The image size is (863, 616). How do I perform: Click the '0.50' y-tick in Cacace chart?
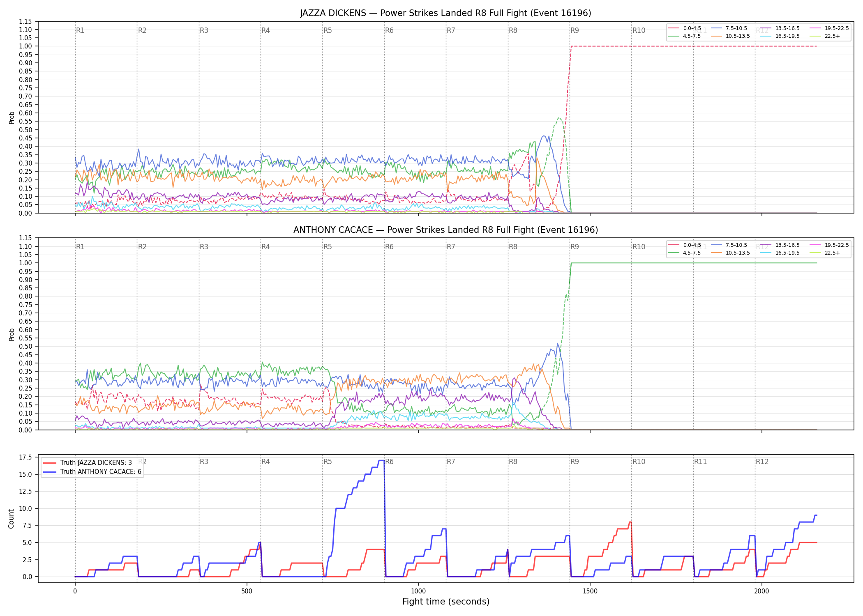click(x=25, y=347)
